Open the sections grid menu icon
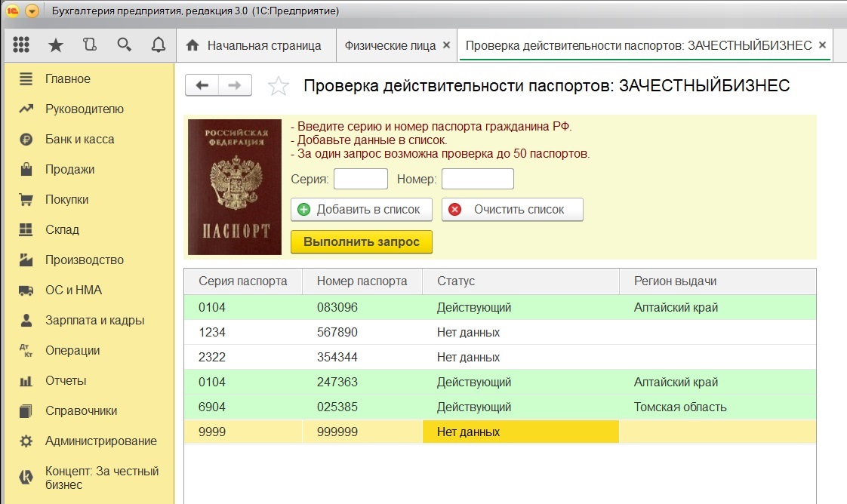The width and height of the screenshot is (847, 504). (21, 45)
